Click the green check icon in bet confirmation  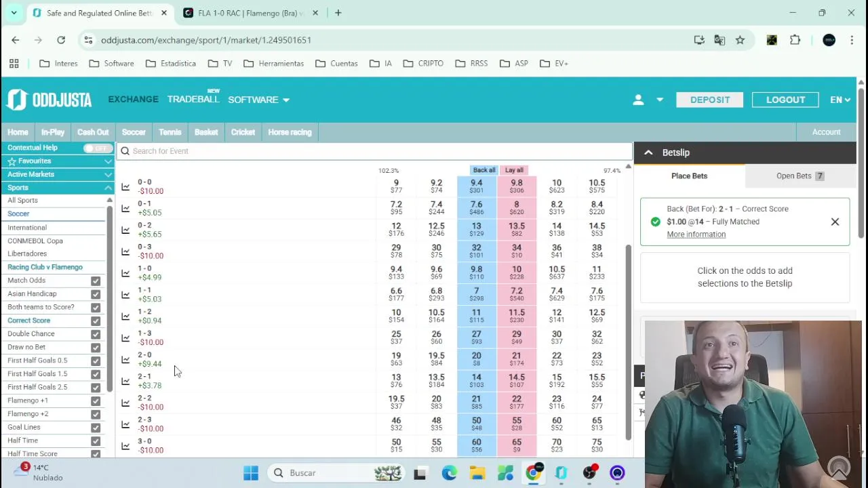point(655,222)
